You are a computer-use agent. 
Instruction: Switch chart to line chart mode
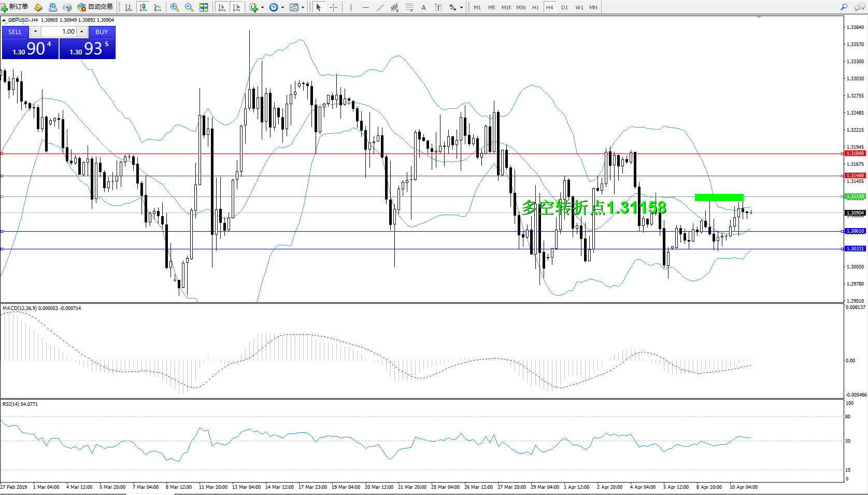click(x=158, y=7)
